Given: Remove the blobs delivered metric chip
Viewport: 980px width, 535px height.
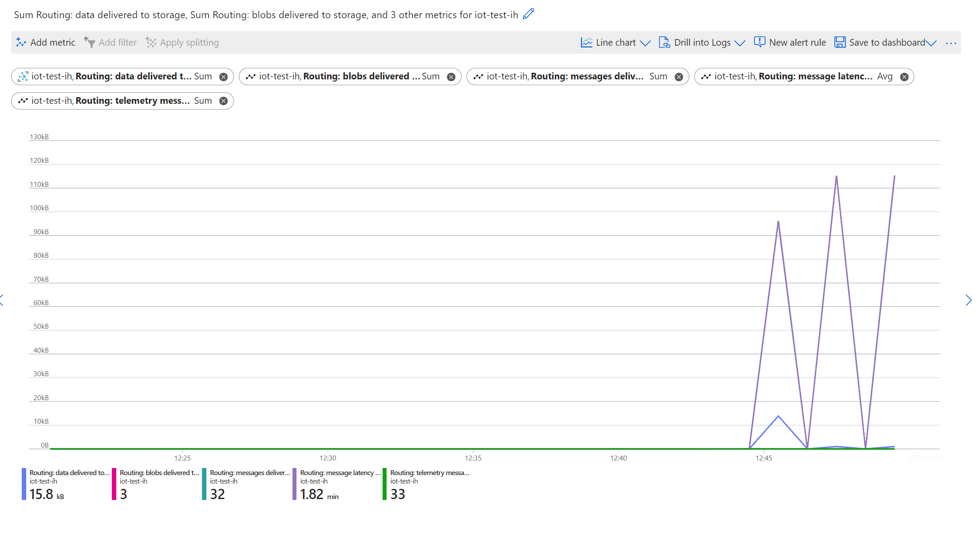Looking at the screenshot, I should coord(451,77).
